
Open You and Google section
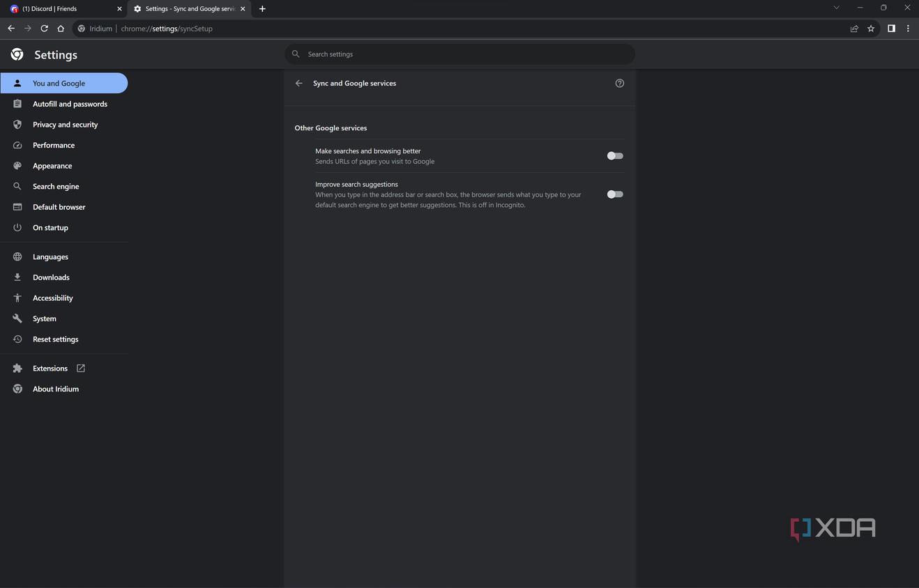tap(64, 83)
